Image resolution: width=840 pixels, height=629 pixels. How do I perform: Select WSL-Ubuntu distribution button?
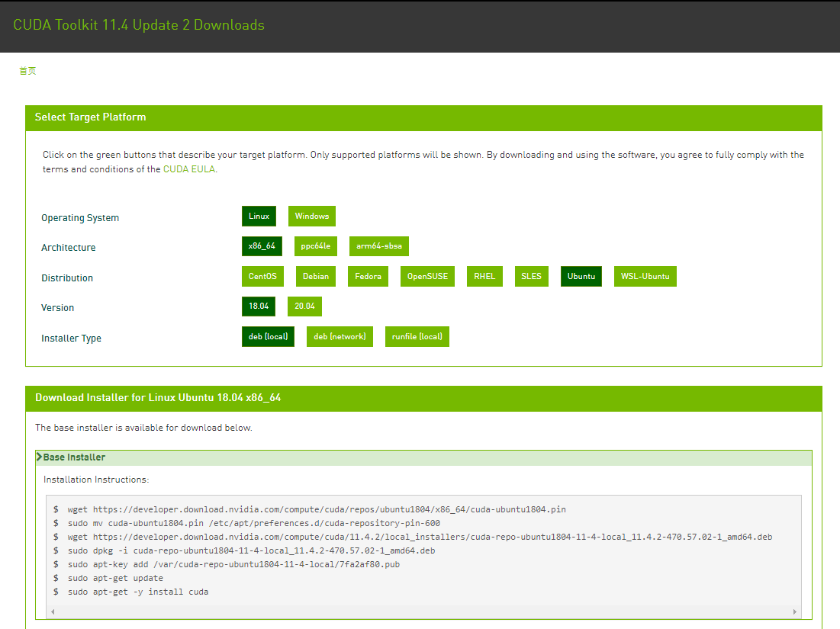coord(645,276)
